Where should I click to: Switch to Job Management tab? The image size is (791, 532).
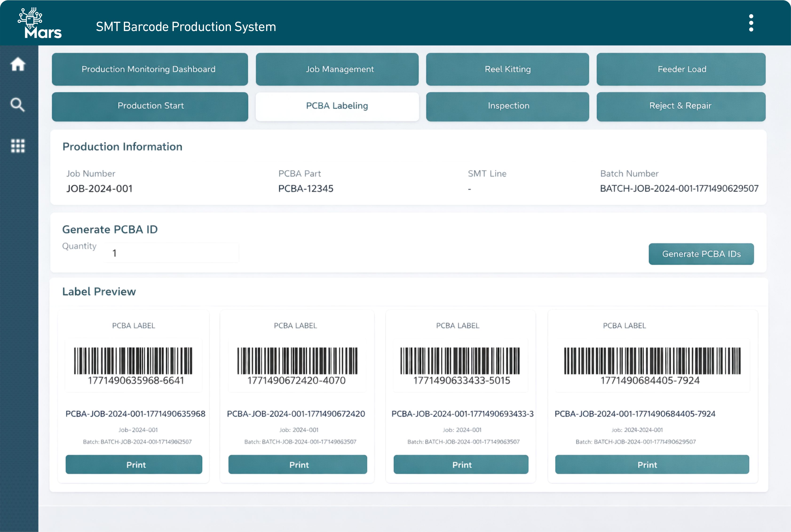point(337,69)
